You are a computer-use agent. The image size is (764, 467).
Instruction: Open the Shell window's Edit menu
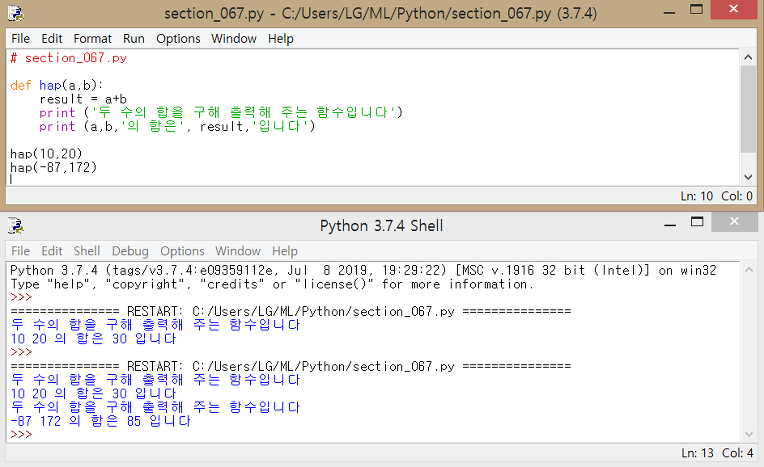pos(52,251)
